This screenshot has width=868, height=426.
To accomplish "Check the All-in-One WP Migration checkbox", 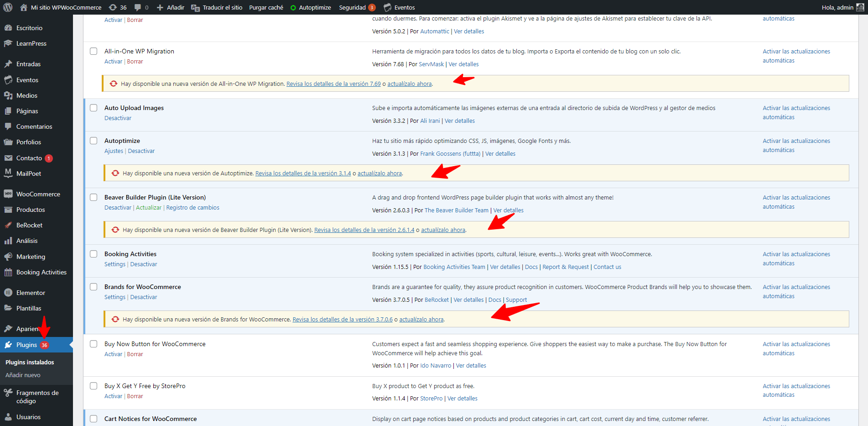I will click(94, 51).
